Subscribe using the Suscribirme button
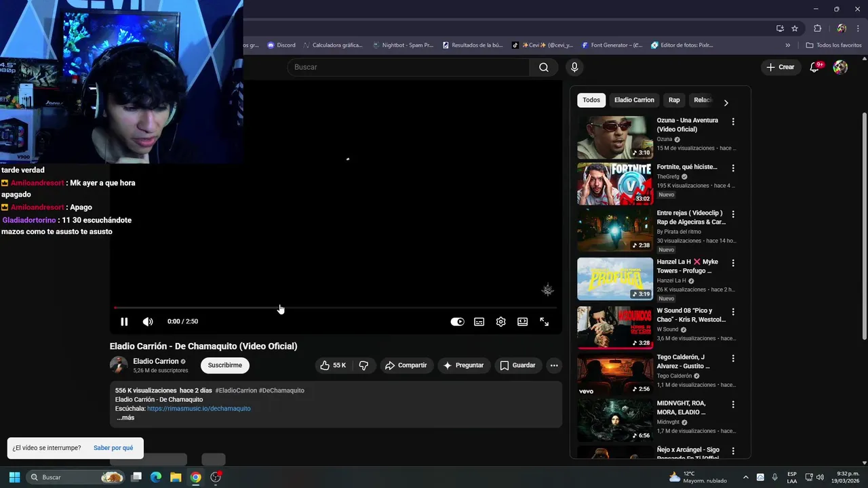Image resolution: width=868 pixels, height=488 pixels. point(225,365)
